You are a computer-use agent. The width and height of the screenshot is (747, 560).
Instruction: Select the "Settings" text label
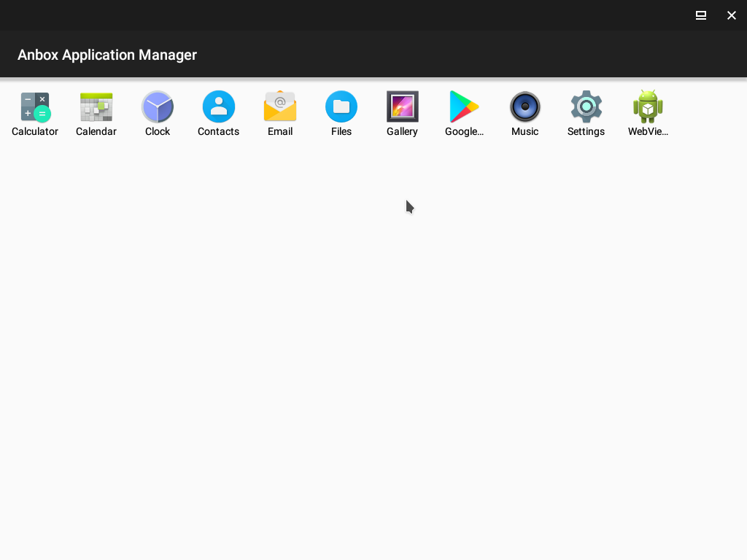(587, 132)
